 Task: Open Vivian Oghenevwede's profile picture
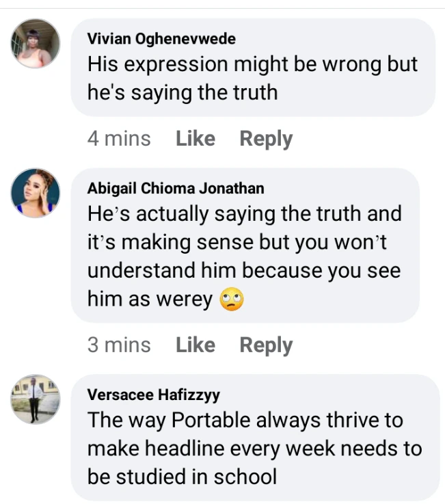pos(36,43)
